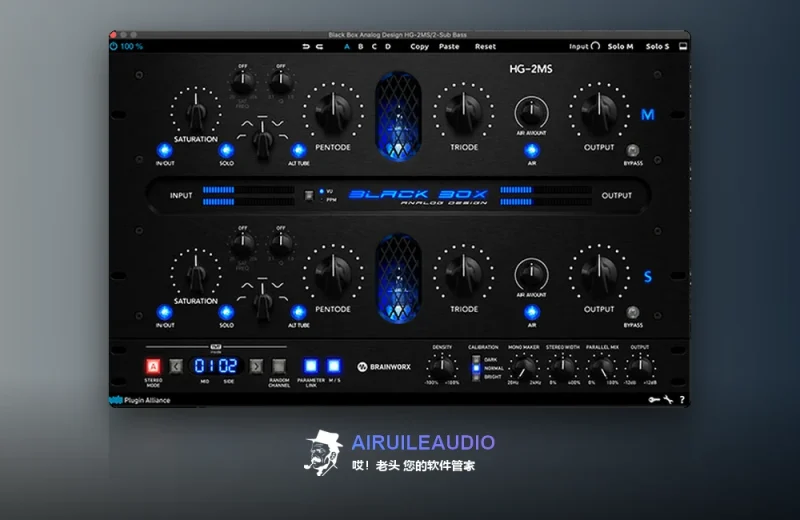Select preset slot C
The width and height of the screenshot is (800, 520).
point(374,46)
